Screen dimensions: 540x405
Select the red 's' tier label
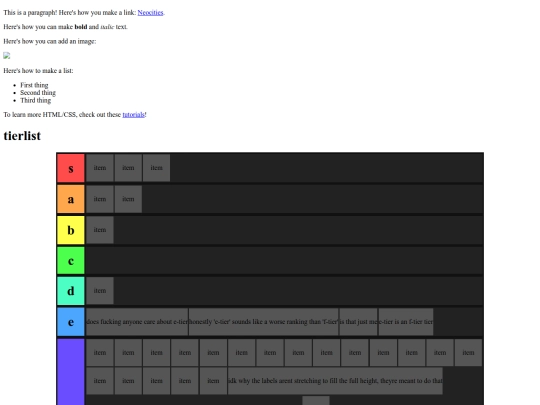coord(71,168)
